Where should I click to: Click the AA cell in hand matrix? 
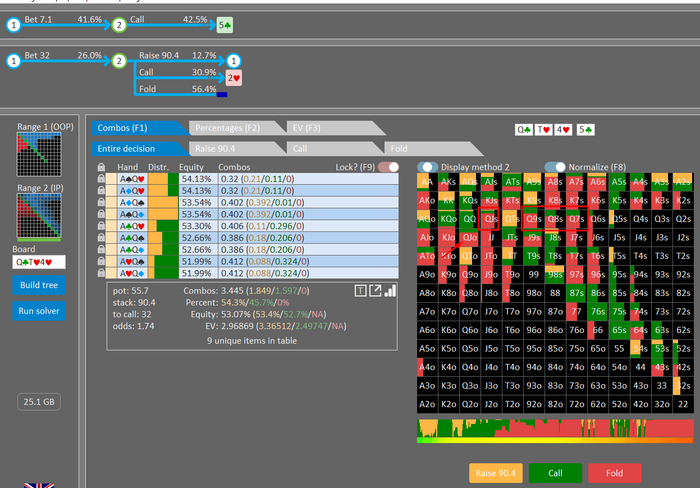(427, 182)
